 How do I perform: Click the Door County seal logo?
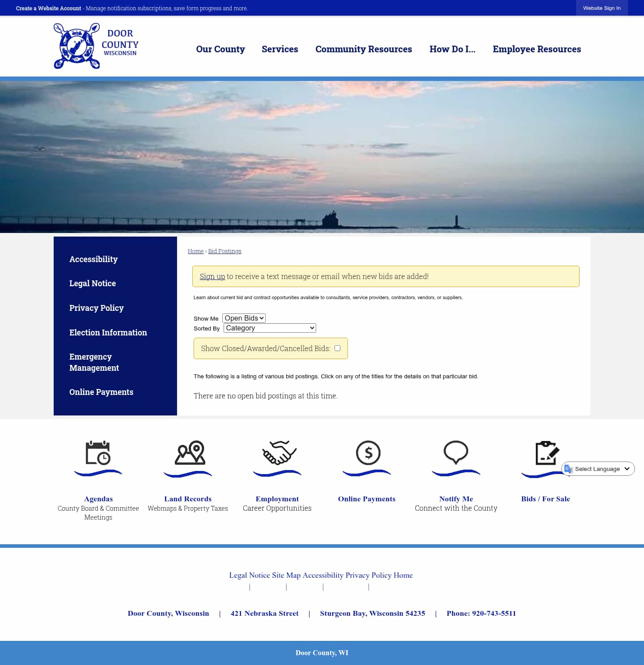(x=96, y=46)
